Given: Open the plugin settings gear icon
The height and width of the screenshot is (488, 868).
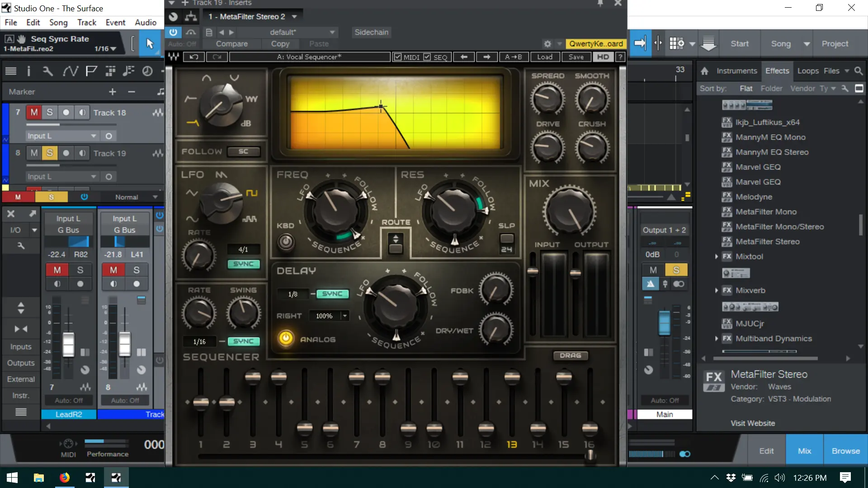Looking at the screenshot, I should tap(547, 44).
